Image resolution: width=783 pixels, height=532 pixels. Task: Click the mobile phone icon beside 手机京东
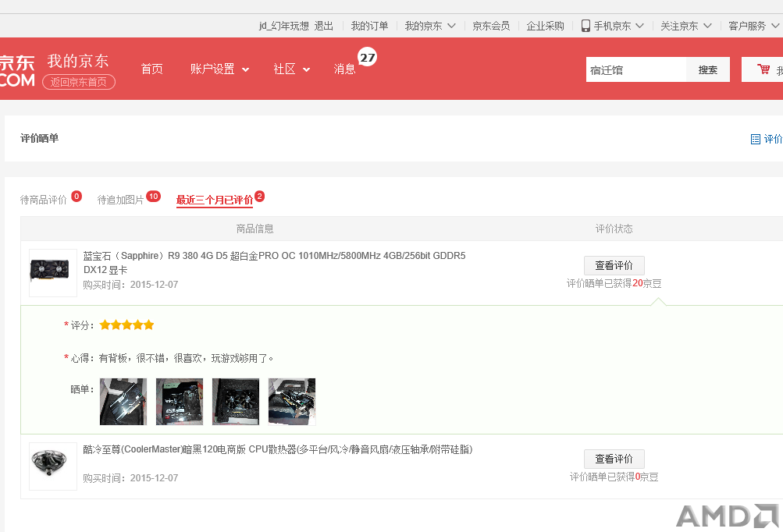[585, 26]
